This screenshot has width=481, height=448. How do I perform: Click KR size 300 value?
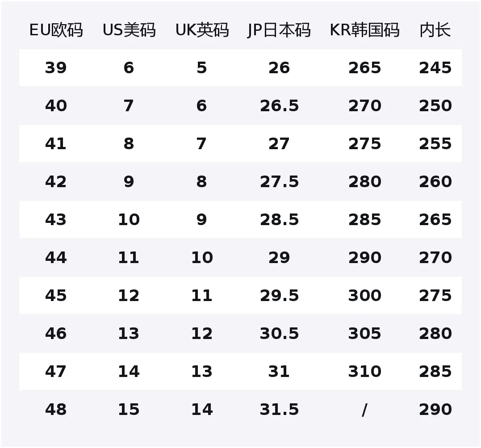(364, 295)
